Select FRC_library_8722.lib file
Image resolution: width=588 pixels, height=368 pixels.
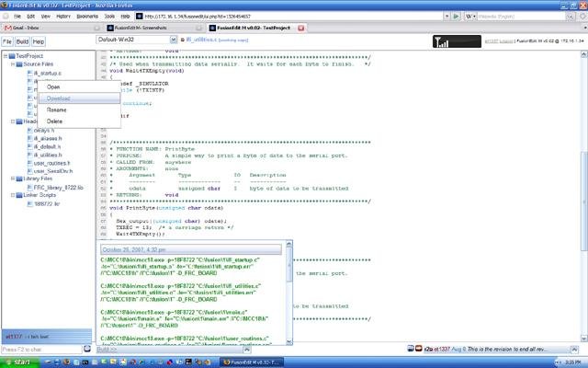click(x=59, y=188)
